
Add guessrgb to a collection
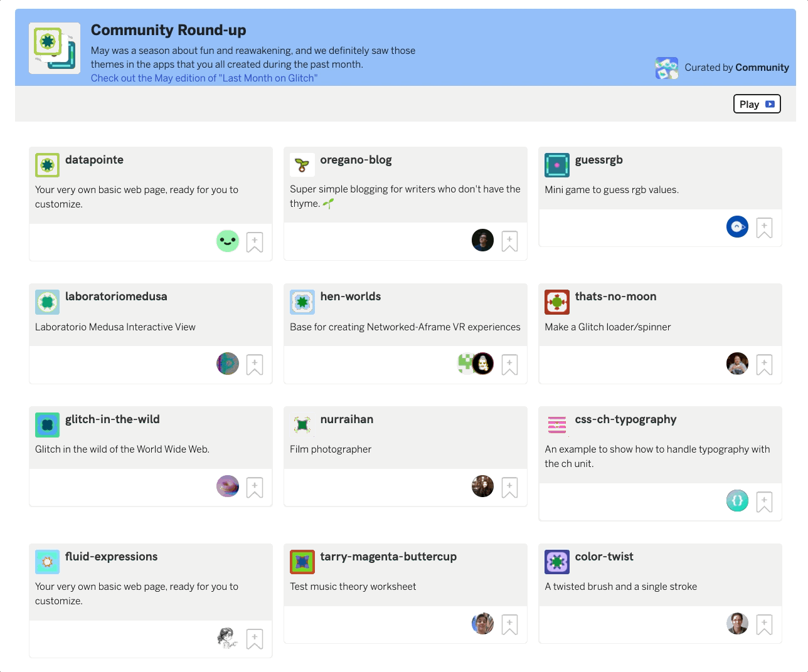(x=764, y=228)
